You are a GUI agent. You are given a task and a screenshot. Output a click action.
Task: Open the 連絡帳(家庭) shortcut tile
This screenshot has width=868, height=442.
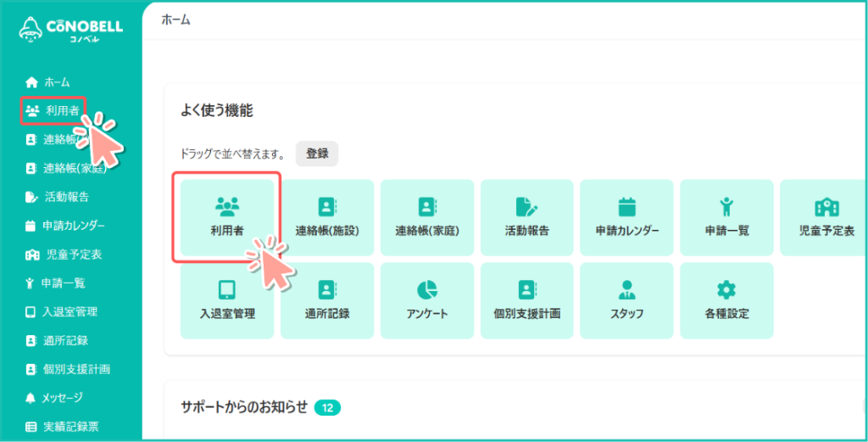[427, 216]
